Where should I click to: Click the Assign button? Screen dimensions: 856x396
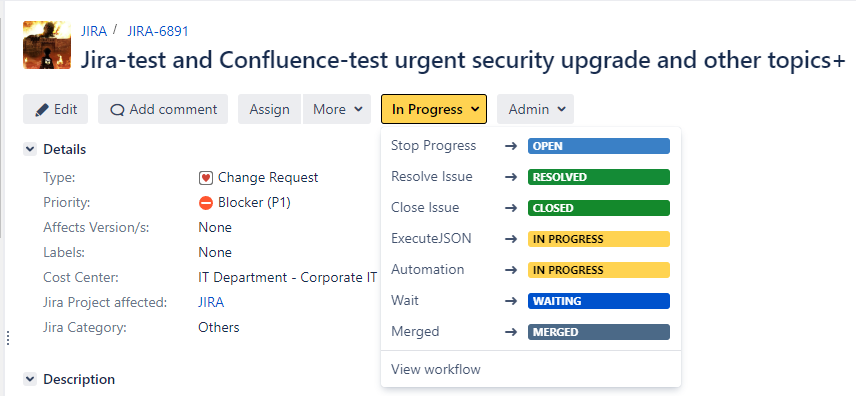[x=269, y=109]
